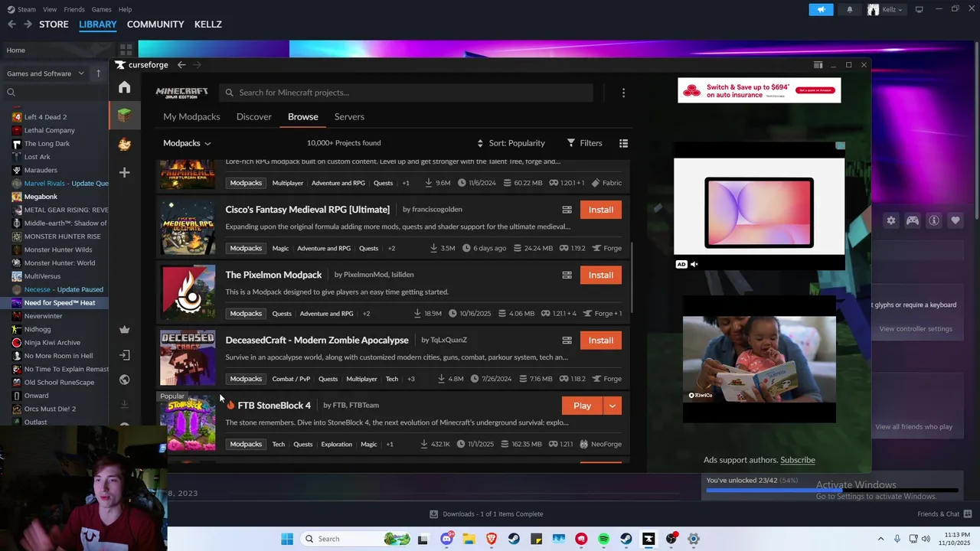Open Spotify from the taskbar
This screenshot has width=980, height=551.
tap(603, 539)
